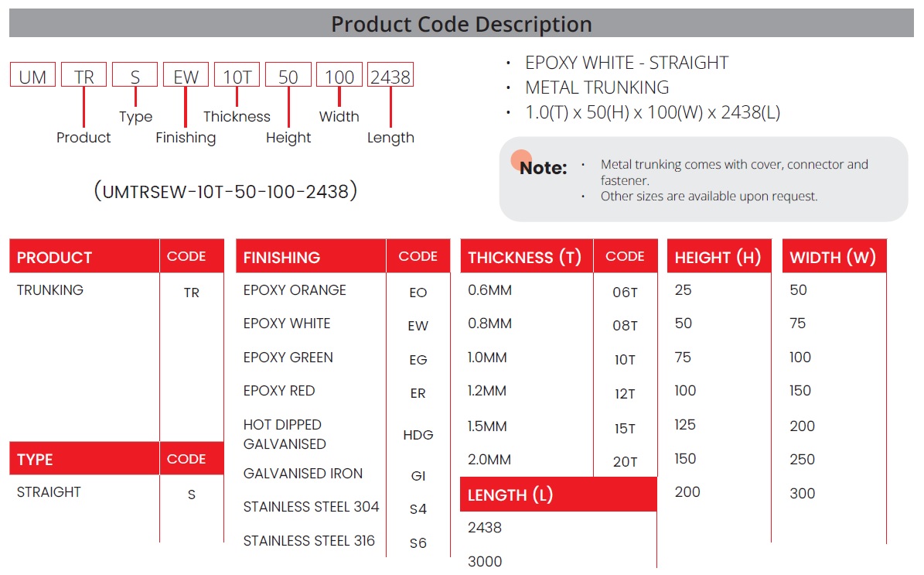Select the 2438 length code box
Viewport: 924px width, 575px height.
(391, 74)
